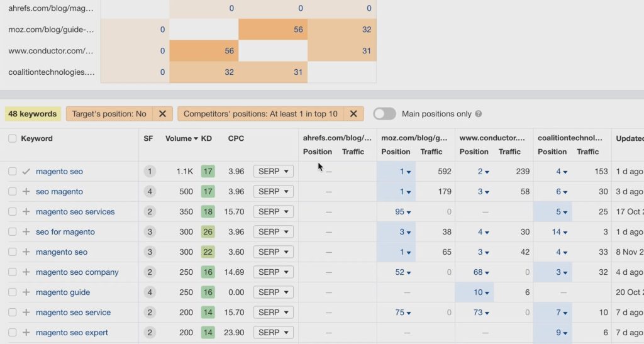The image size is (644, 344).
Task: Check the 'magento seo expert' row checkbox
Action: (x=13, y=332)
